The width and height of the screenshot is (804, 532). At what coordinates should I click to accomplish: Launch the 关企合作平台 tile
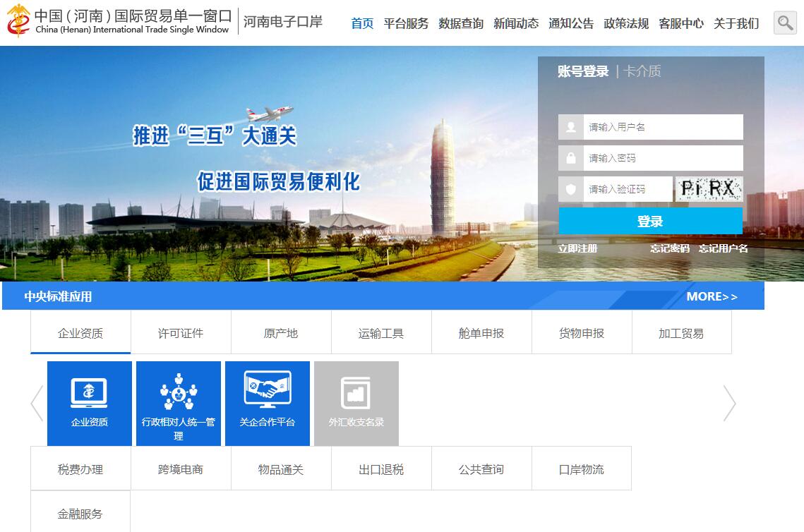pyautogui.click(x=267, y=404)
